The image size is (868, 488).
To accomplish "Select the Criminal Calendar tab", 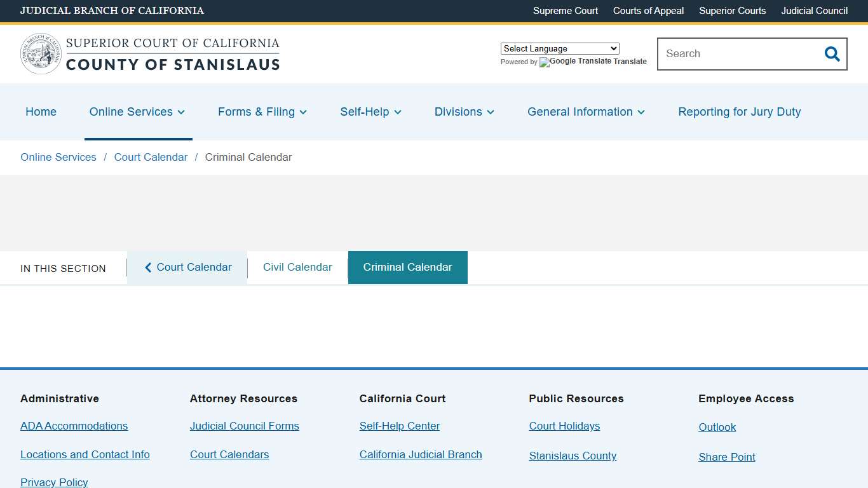I will 407,267.
